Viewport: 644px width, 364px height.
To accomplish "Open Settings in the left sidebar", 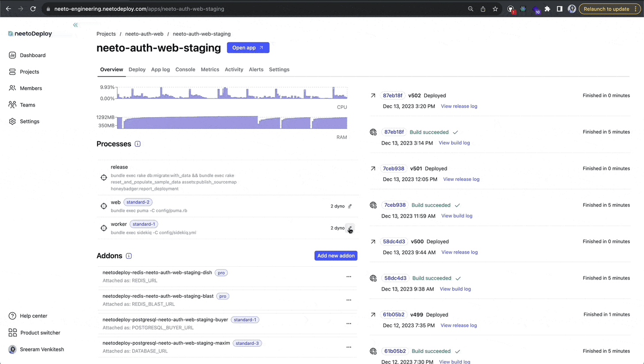I will pos(24,121).
